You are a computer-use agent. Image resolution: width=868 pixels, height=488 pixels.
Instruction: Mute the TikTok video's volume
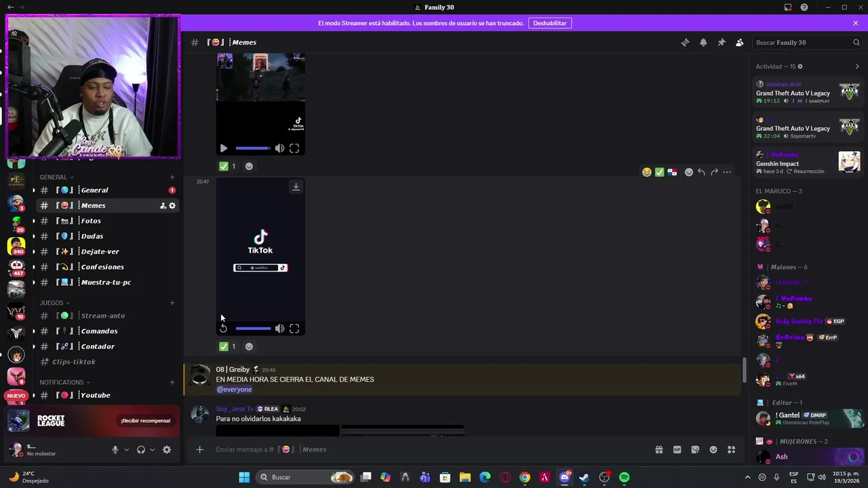pyautogui.click(x=279, y=329)
